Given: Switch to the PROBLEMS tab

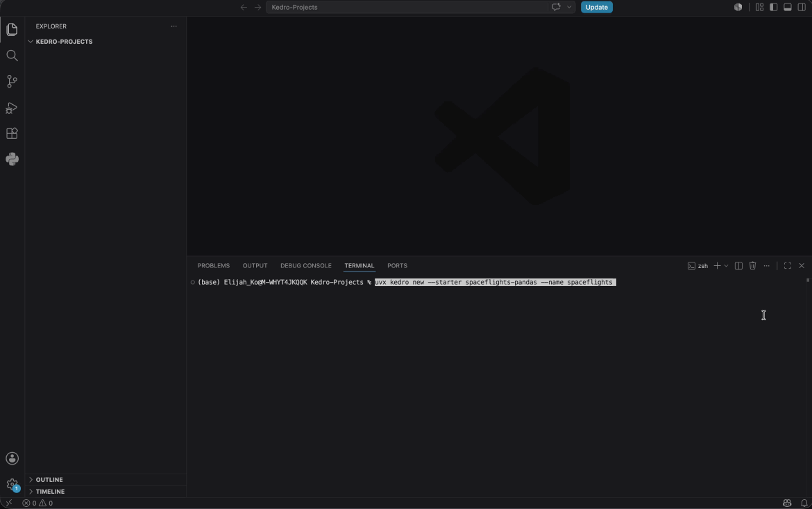Looking at the screenshot, I should pyautogui.click(x=213, y=266).
